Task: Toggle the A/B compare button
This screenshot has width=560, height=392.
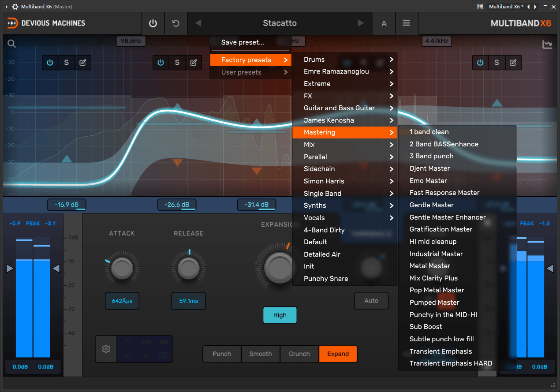Action: point(384,23)
